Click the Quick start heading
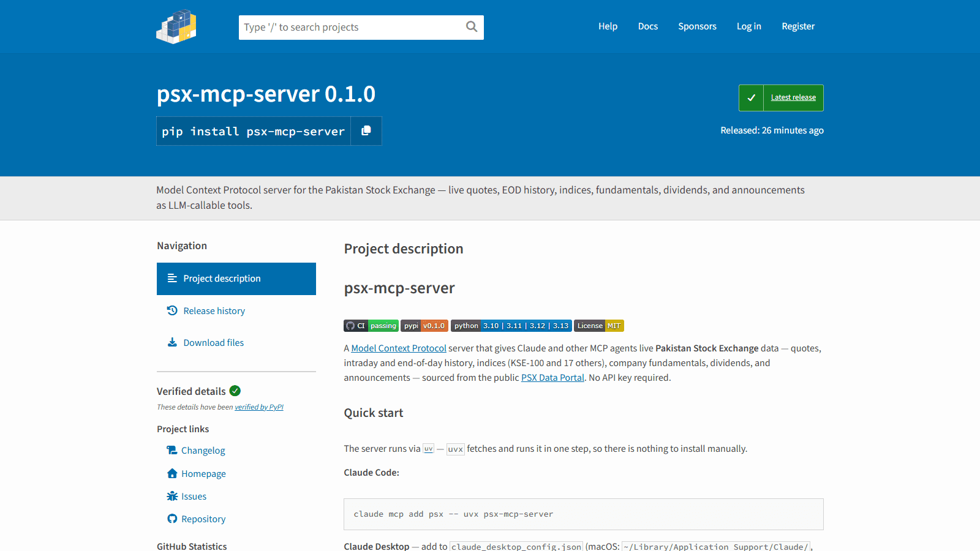 coord(374,413)
